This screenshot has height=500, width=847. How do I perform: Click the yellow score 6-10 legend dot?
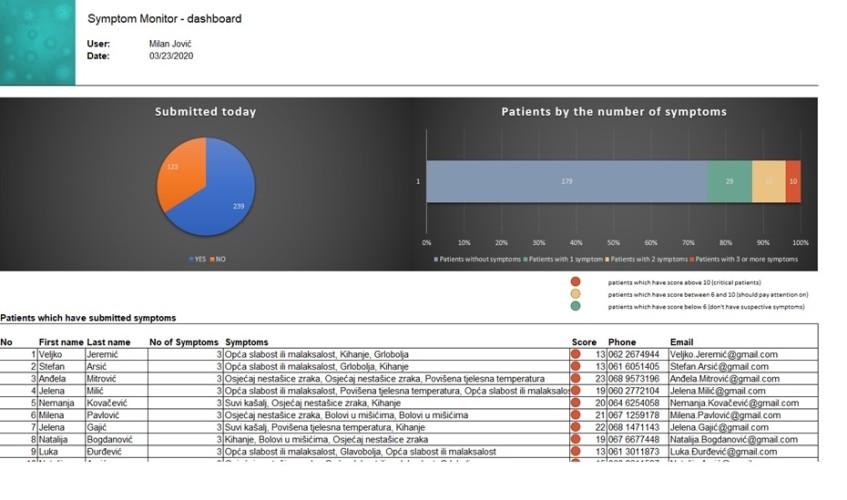tap(575, 295)
